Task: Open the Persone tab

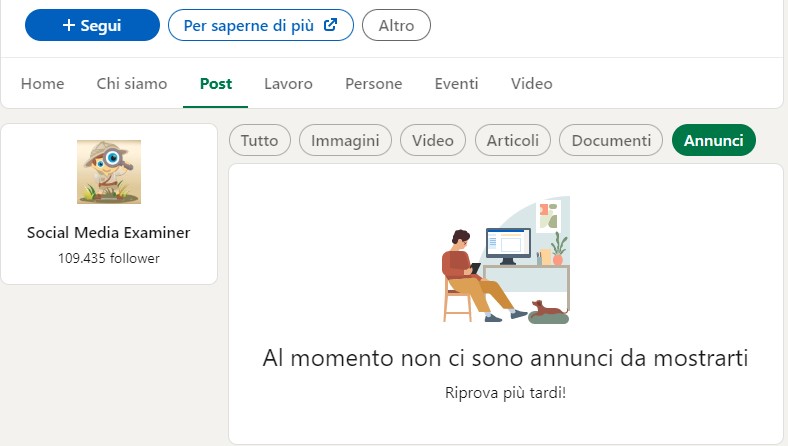Action: point(373,84)
